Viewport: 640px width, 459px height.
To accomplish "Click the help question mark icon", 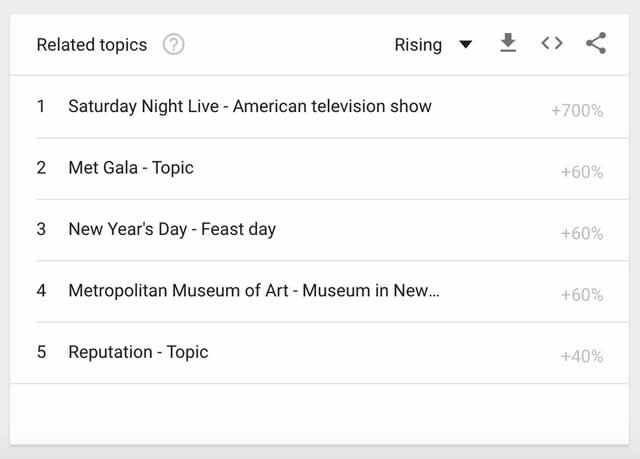I will tap(173, 44).
